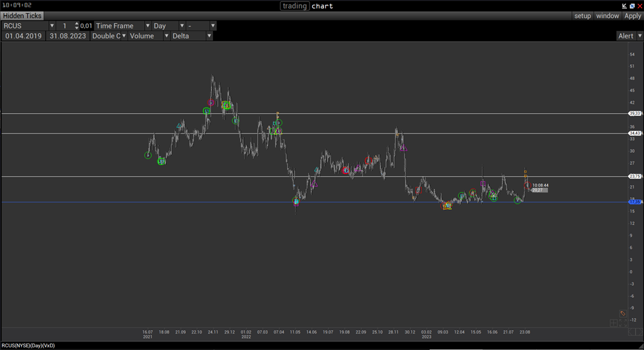The height and width of the screenshot is (350, 644).
Task: Click the current price label 20,27
Action: [540, 190]
